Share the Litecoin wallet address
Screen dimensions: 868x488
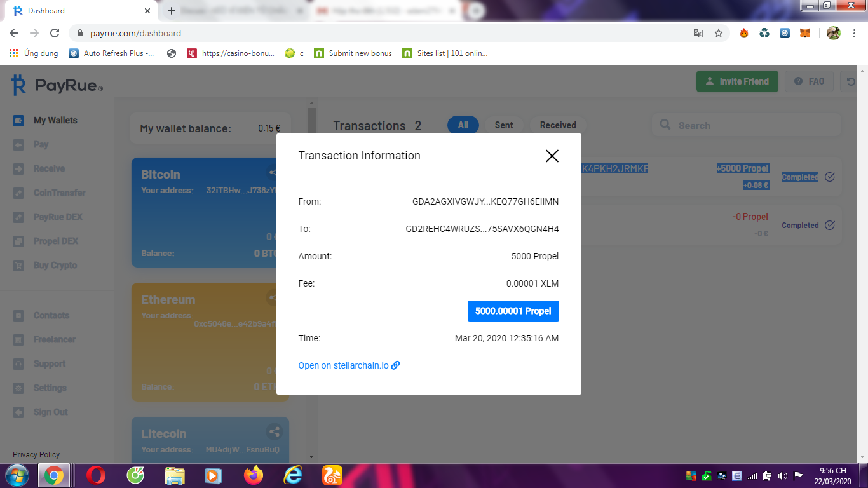pos(275,432)
